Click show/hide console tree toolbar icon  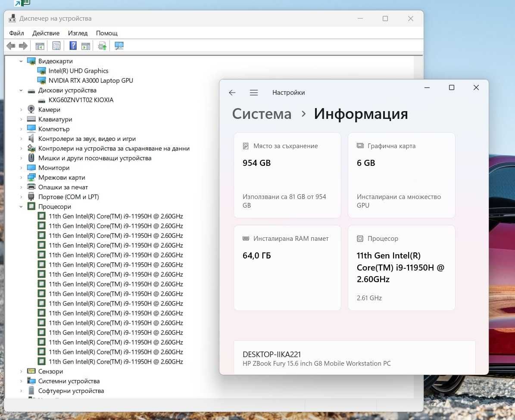(40, 46)
